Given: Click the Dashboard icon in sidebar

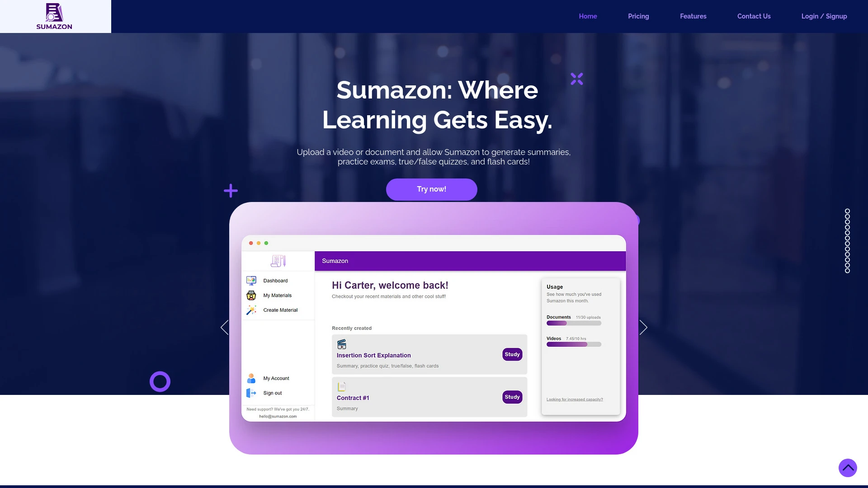Looking at the screenshot, I should 251,280.
